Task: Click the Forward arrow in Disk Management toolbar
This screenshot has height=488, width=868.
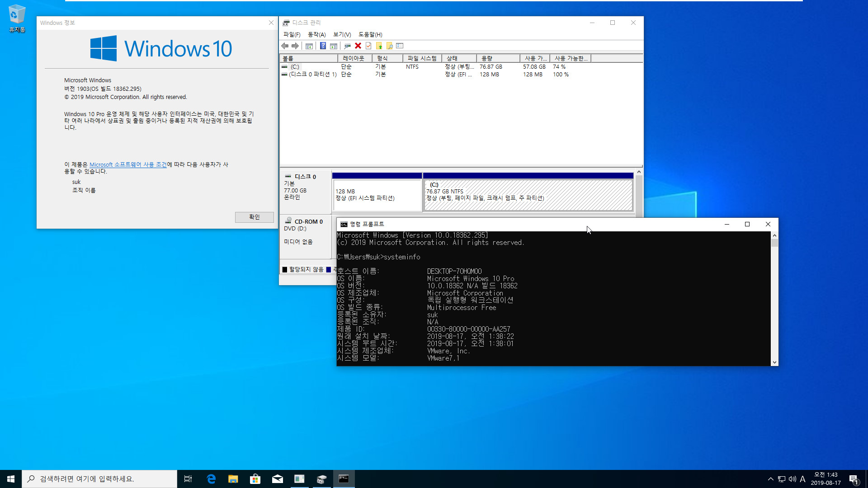Action: coord(295,46)
